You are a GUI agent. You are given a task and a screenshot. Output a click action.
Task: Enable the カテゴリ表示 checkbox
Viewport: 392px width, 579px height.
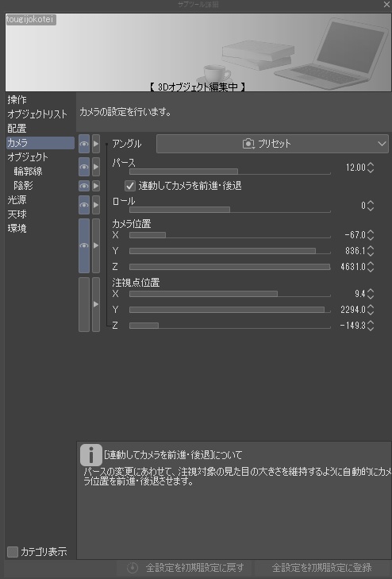13,552
